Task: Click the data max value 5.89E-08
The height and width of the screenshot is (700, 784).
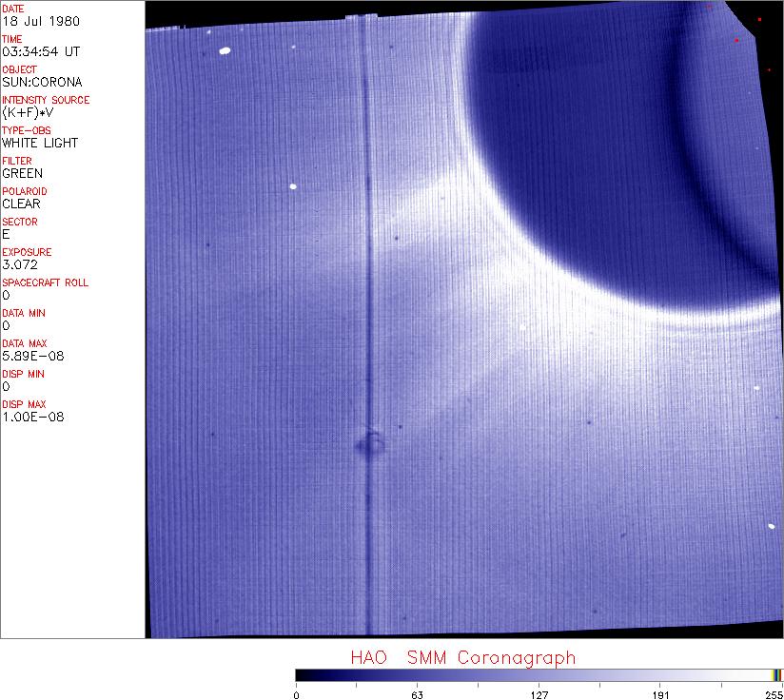Action: (x=33, y=356)
